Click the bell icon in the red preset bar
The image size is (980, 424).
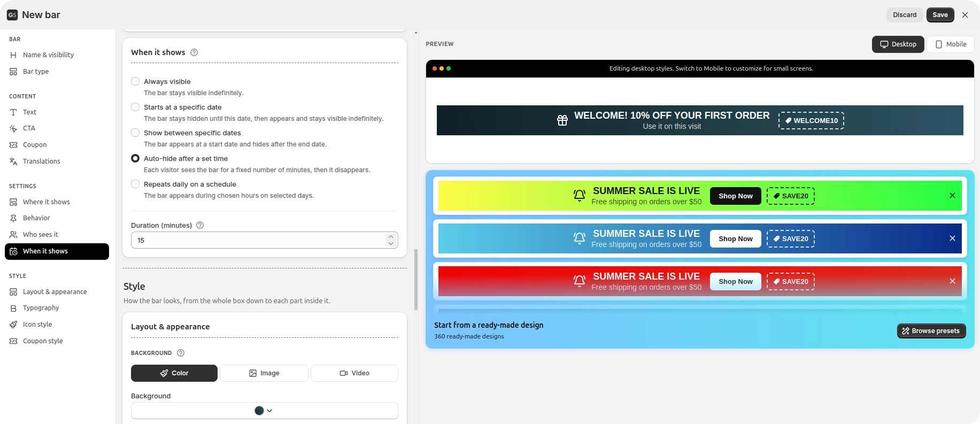click(x=580, y=281)
